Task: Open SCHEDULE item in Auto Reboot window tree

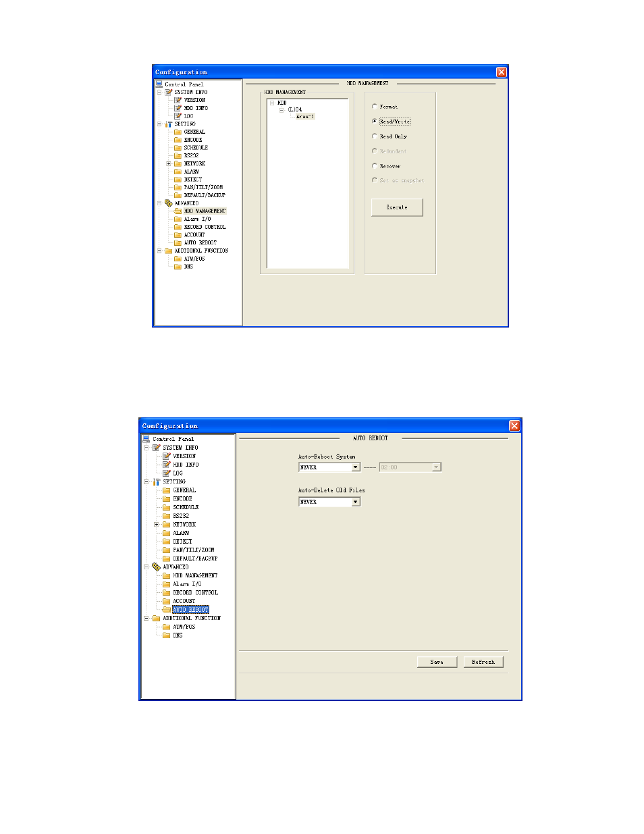Action: 186,507
